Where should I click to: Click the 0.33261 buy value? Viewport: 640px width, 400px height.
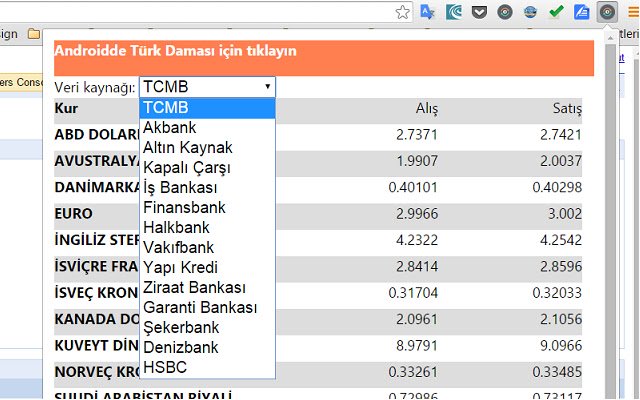413,372
